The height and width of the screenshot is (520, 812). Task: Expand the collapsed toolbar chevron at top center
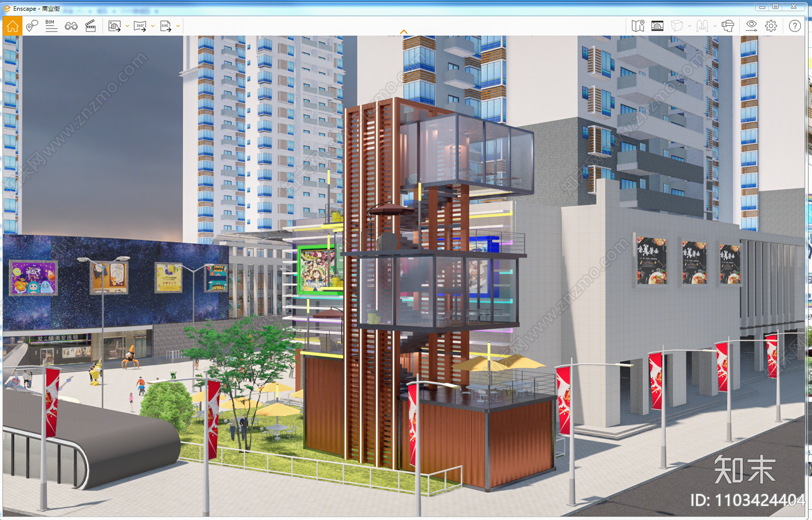[x=403, y=32]
